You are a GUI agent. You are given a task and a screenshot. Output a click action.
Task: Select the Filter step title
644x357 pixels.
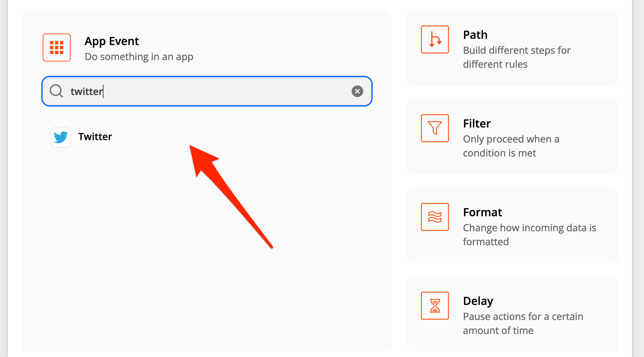[x=477, y=124]
